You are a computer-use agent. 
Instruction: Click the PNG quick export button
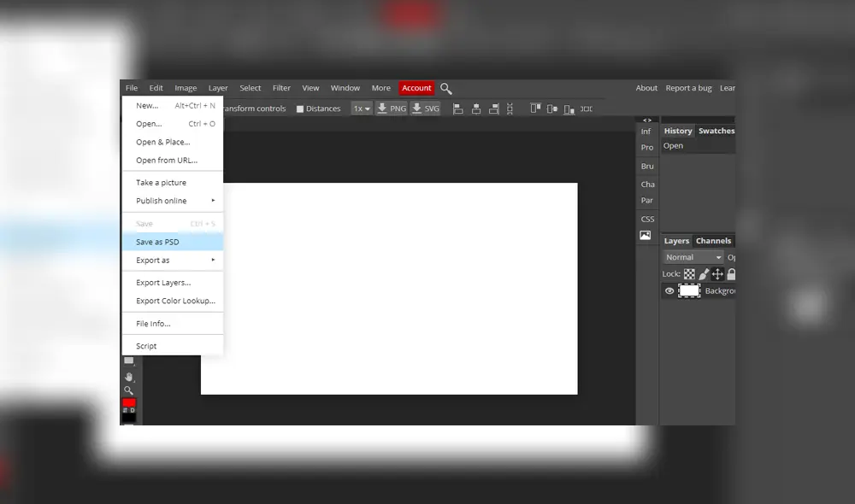392,108
